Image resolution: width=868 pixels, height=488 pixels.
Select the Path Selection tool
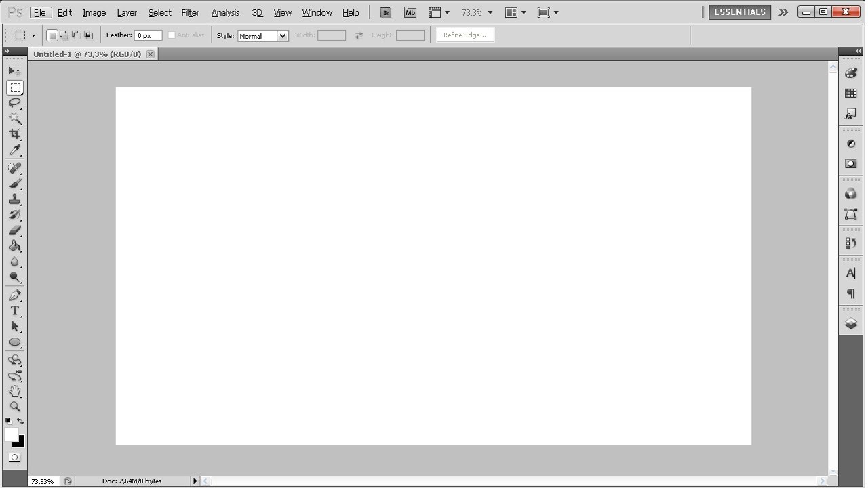tap(15, 327)
